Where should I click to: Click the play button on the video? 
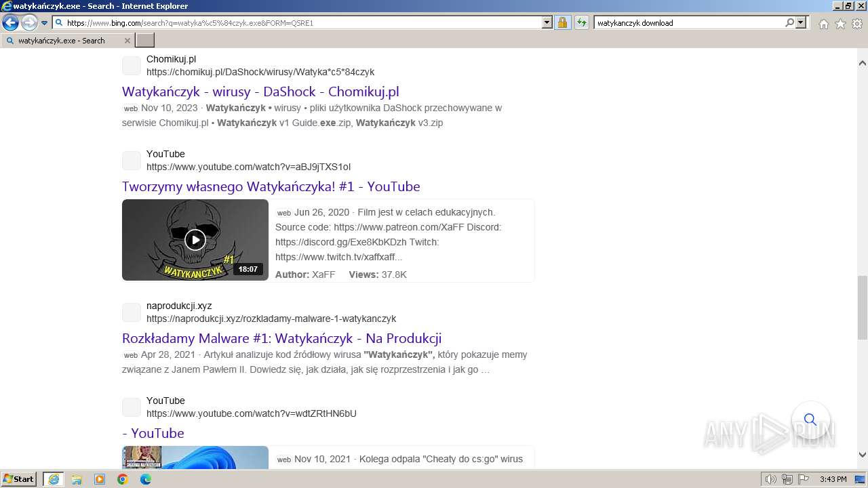(x=195, y=240)
